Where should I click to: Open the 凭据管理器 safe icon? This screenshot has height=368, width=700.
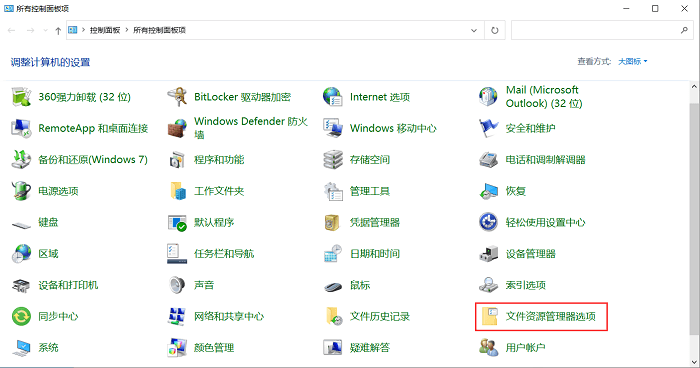(x=333, y=222)
